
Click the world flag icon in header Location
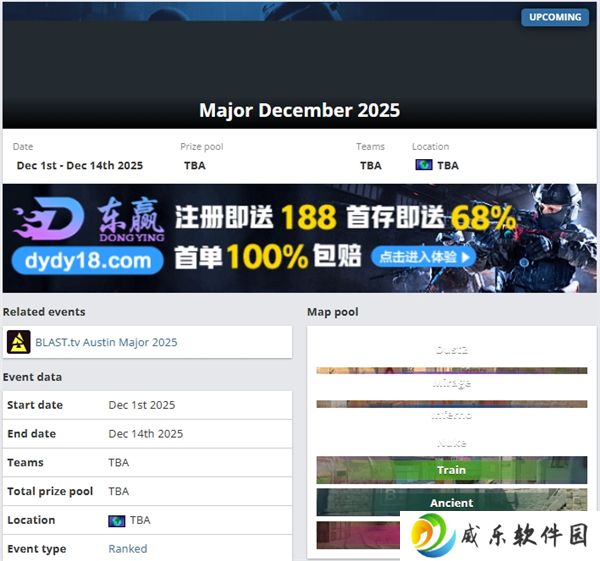pyautogui.click(x=424, y=165)
